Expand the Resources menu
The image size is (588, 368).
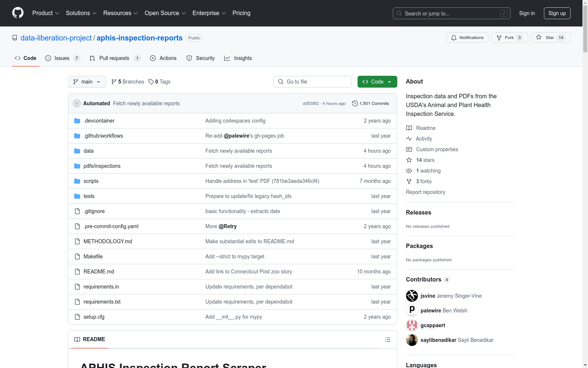[121, 13]
